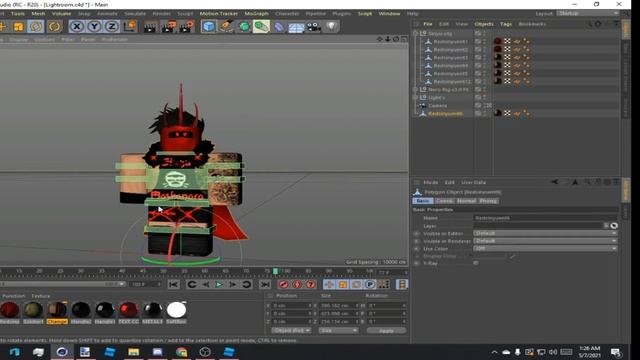Click the Render to Picture Viewer icon
Image resolution: width=640 pixels, height=360 pixels.
click(169, 27)
